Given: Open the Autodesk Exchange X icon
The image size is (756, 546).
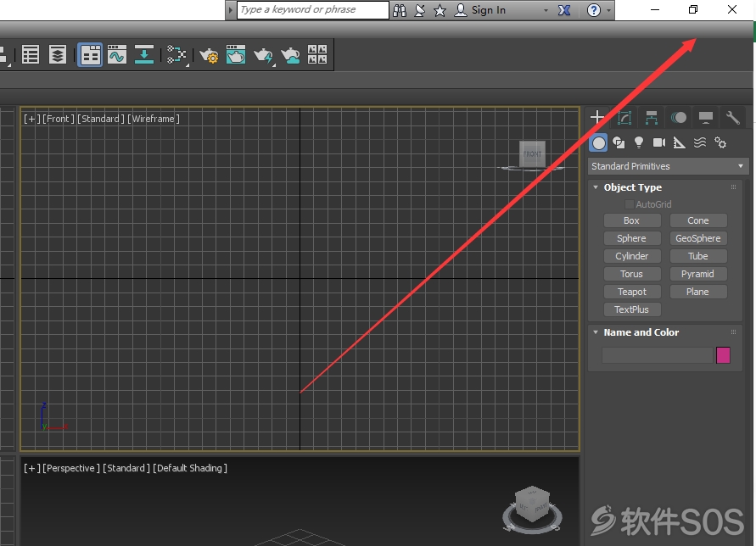Looking at the screenshot, I should (564, 10).
